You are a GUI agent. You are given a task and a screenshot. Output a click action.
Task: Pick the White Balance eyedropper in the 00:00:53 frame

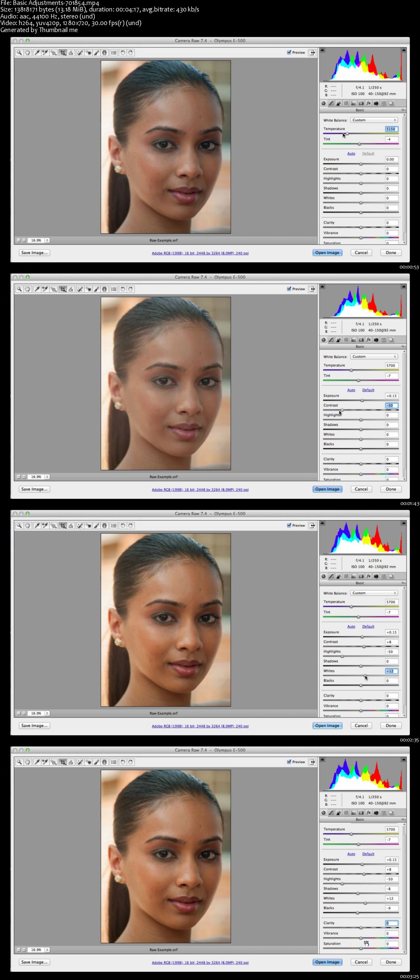click(x=37, y=53)
